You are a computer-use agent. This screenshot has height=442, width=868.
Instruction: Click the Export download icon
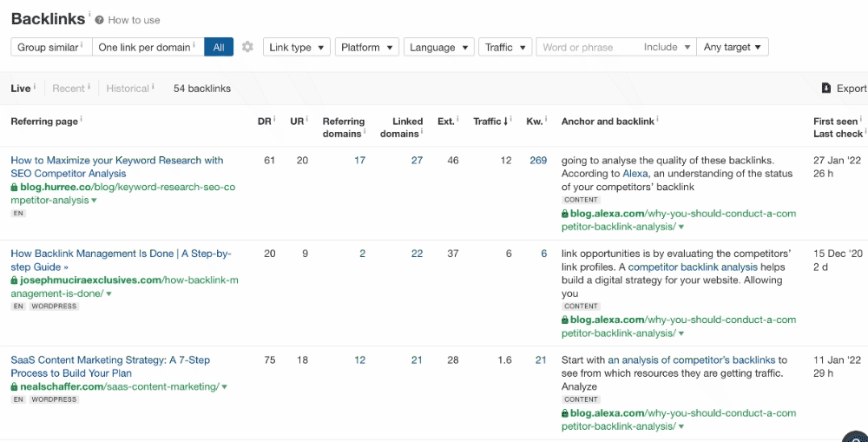(826, 89)
